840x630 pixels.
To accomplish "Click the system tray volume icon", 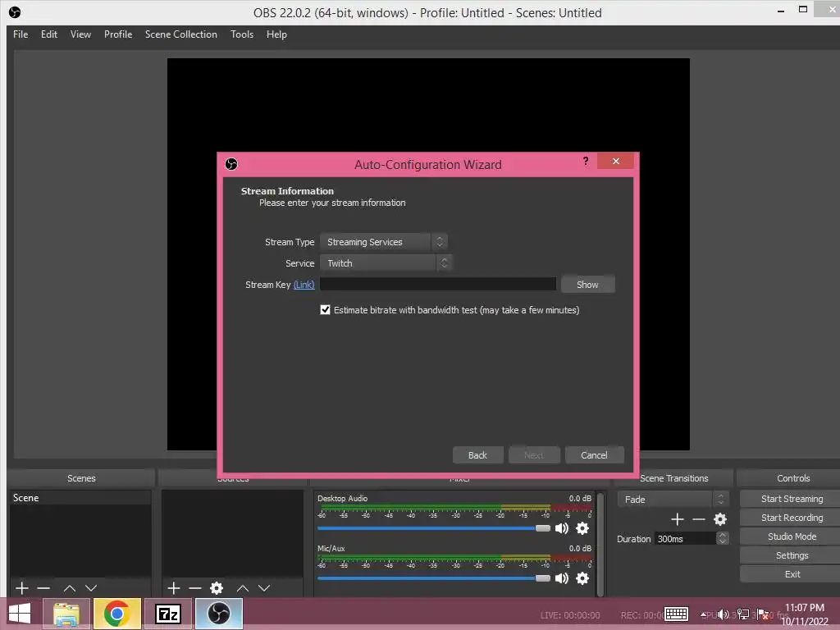I will pyautogui.click(x=724, y=614).
